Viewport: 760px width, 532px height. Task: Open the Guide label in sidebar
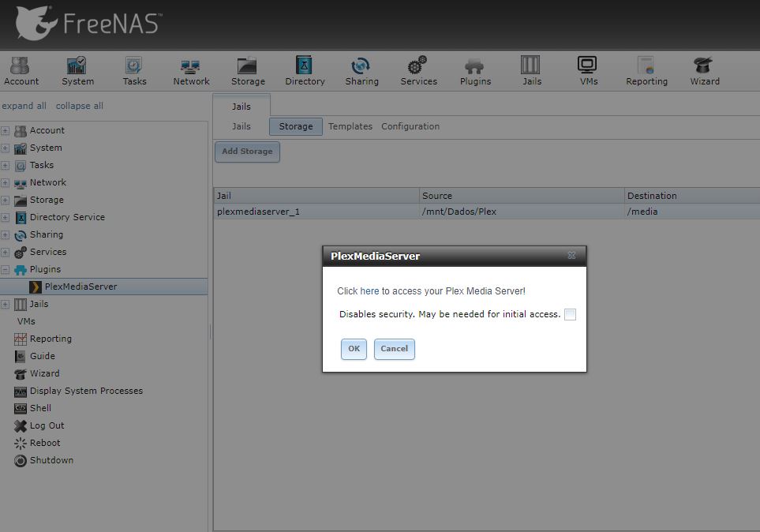(x=43, y=356)
